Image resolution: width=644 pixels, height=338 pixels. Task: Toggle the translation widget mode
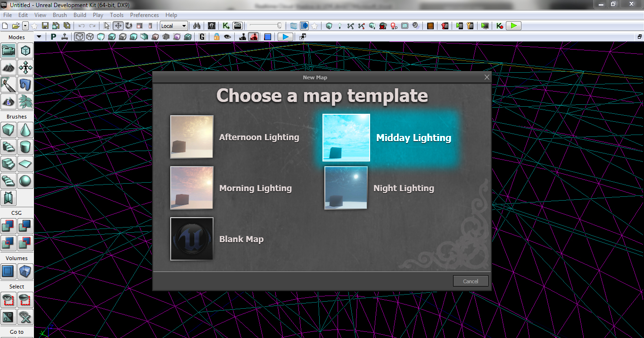(118, 26)
